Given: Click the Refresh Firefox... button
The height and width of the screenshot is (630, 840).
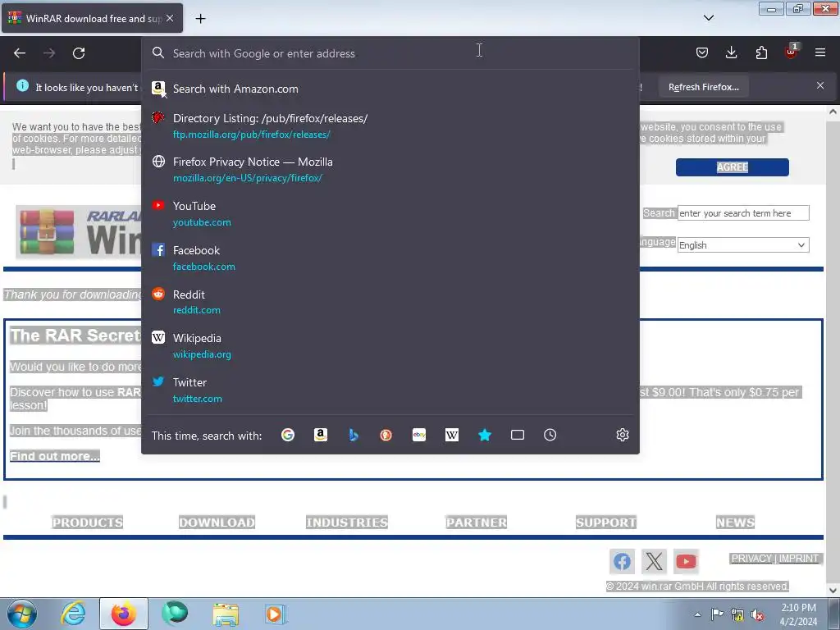Looking at the screenshot, I should coord(703,87).
